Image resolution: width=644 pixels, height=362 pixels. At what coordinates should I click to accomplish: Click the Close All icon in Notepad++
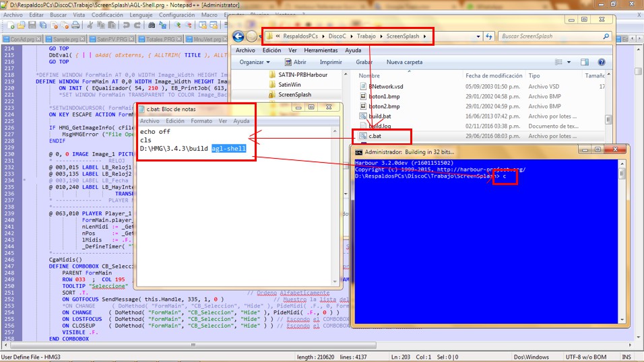65,26
